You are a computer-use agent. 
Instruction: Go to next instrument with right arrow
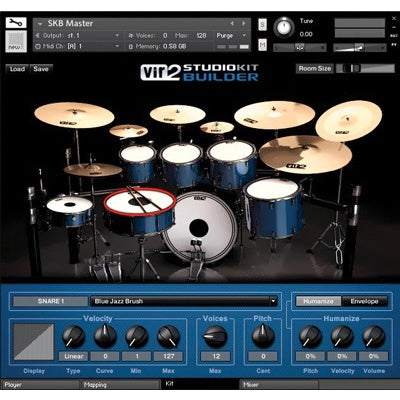(x=244, y=23)
